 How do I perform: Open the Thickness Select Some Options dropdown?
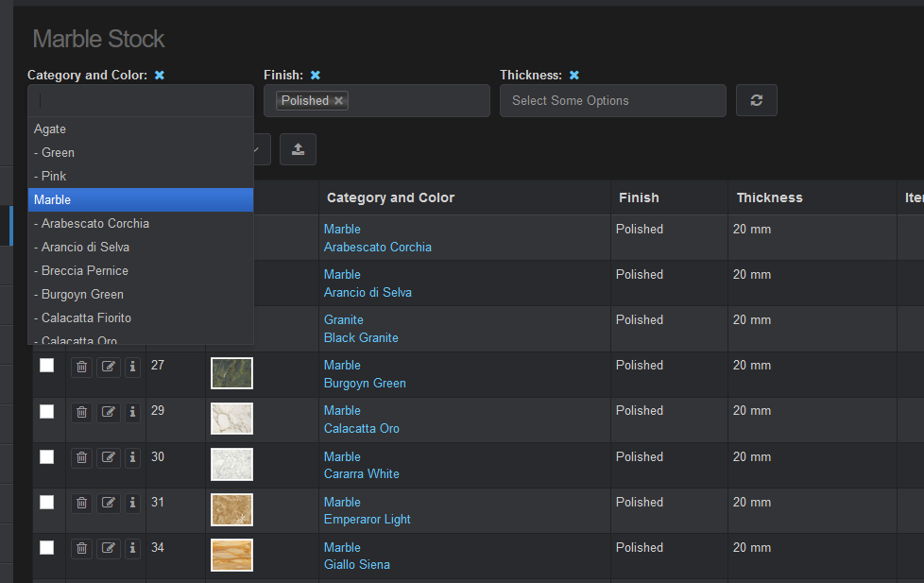pos(612,100)
